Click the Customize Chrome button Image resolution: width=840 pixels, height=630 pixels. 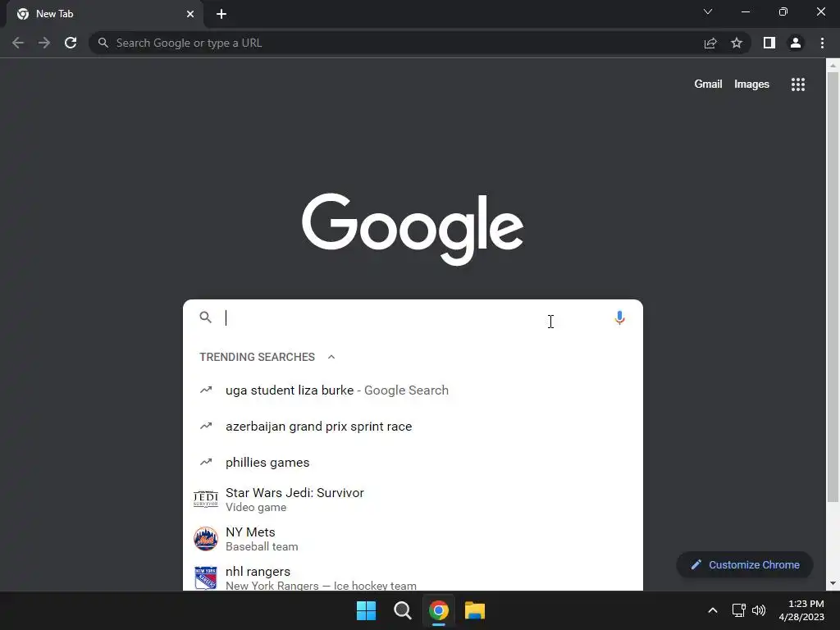745,564
